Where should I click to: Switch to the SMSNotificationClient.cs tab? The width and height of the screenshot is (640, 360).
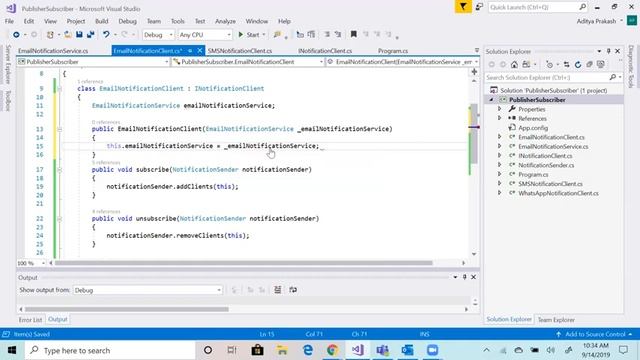tap(240, 51)
